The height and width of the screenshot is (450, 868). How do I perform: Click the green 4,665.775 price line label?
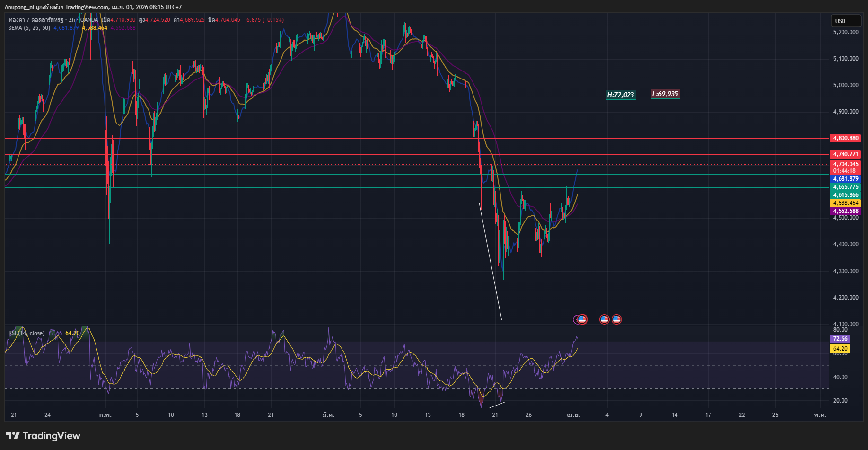tap(845, 187)
